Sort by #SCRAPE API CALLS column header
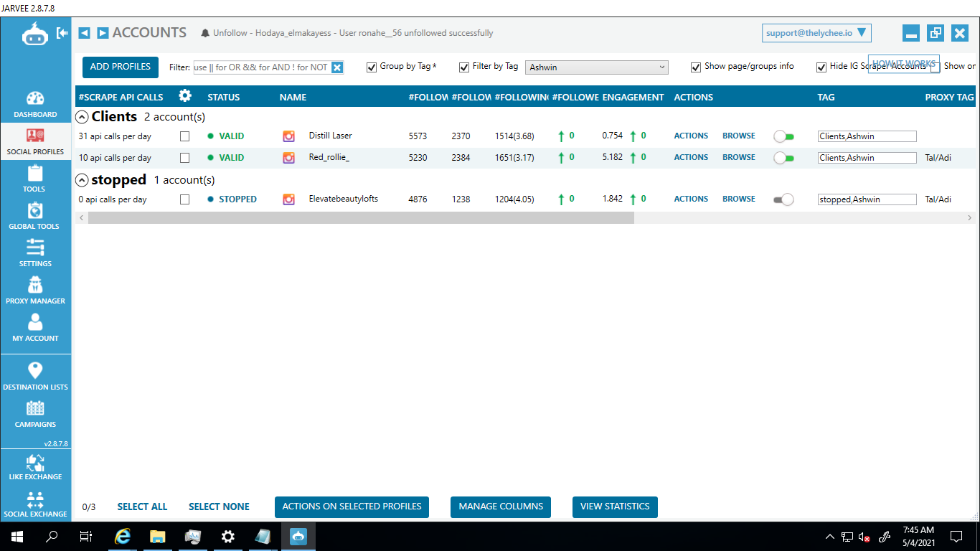The image size is (980, 551). pos(121,97)
